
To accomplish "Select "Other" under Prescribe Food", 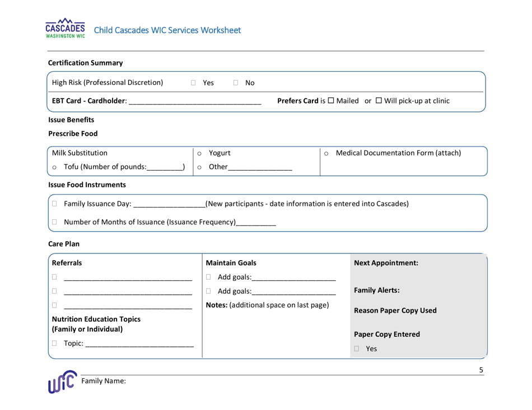I will [199, 168].
